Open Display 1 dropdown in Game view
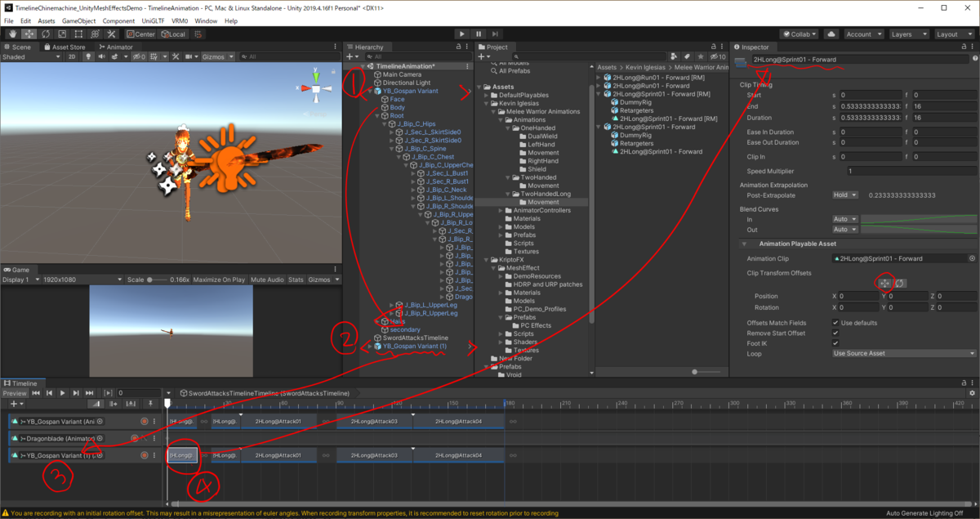 (x=20, y=280)
